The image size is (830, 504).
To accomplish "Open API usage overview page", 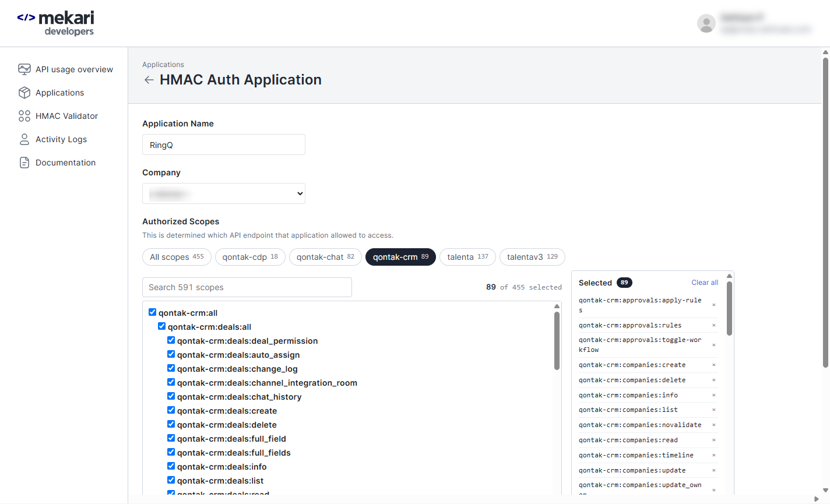I will pyautogui.click(x=74, y=69).
